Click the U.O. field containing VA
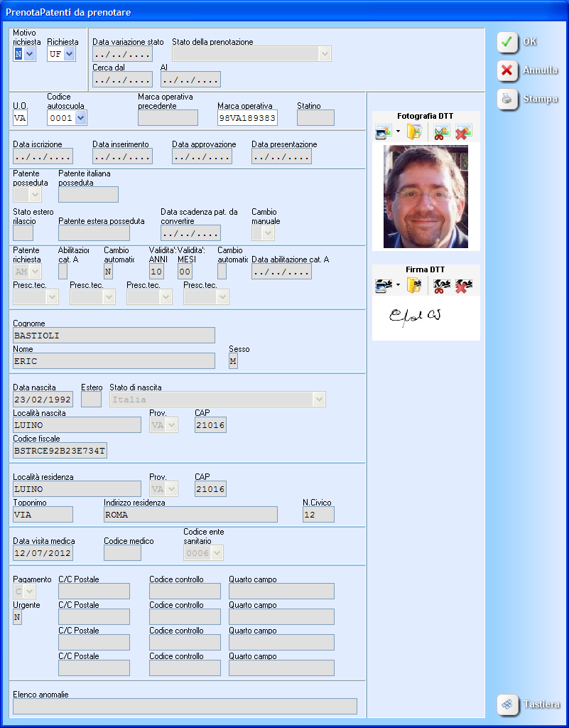 (x=20, y=118)
